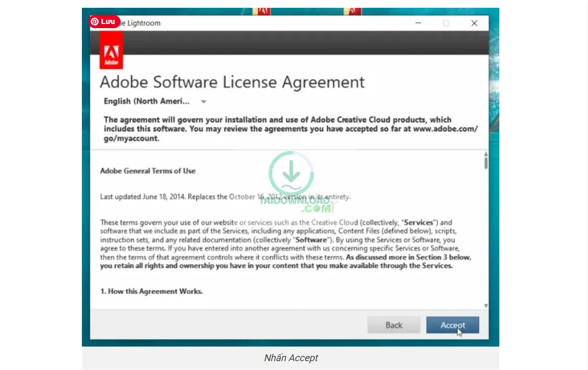588x370 pixels.
Task: Click the disabled maximize window icon
Action: (446, 23)
